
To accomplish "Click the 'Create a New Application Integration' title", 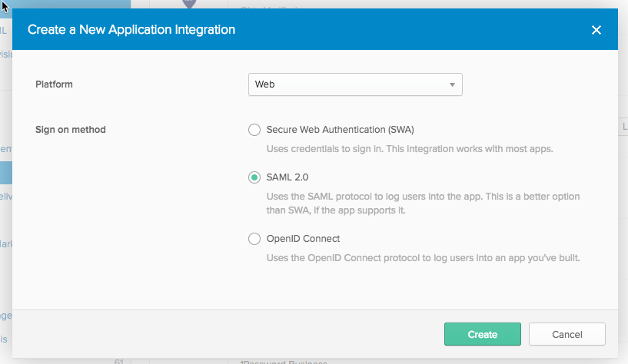I will click(x=131, y=30).
